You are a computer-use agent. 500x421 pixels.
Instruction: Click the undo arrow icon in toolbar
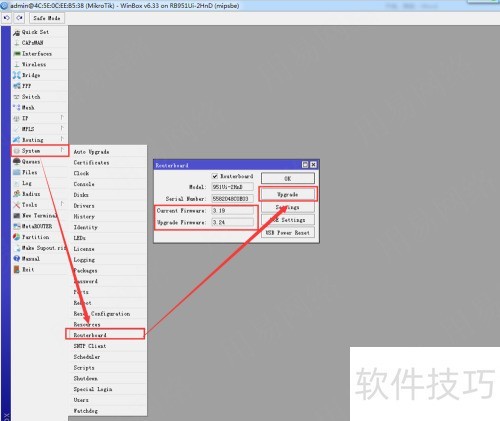[x=6, y=18]
